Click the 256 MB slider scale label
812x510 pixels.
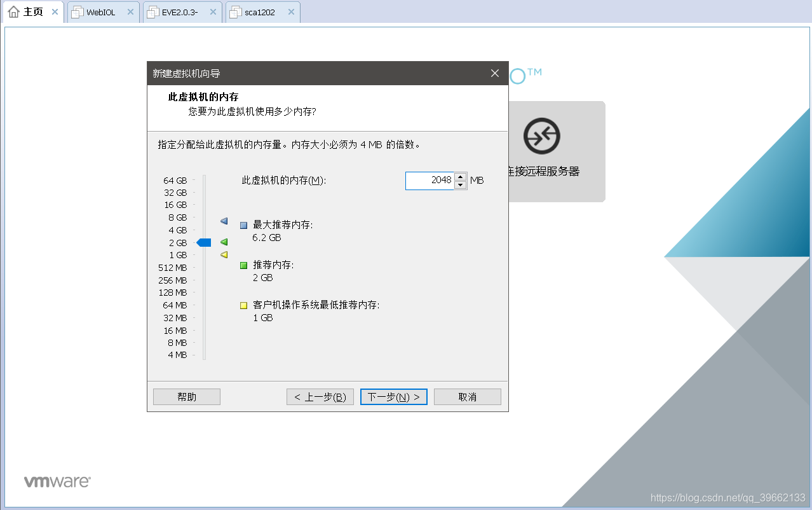[173, 280]
